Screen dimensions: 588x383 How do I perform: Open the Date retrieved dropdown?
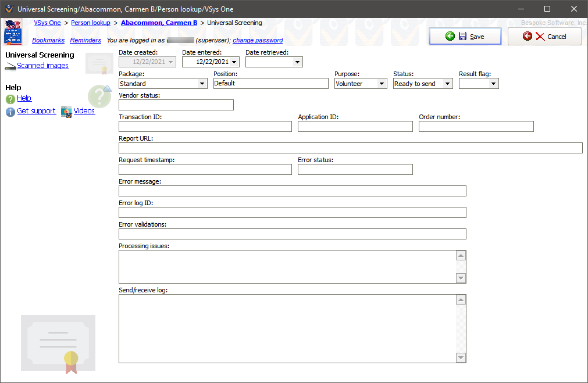point(298,62)
